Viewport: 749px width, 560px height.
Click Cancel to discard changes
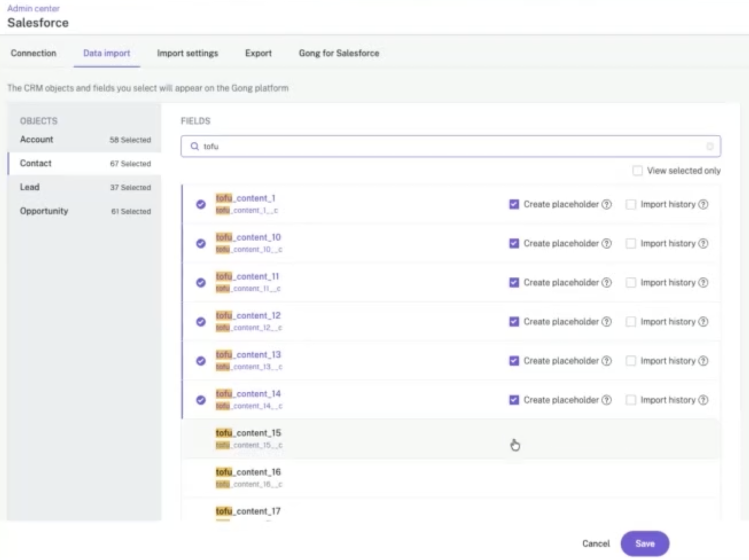595,544
